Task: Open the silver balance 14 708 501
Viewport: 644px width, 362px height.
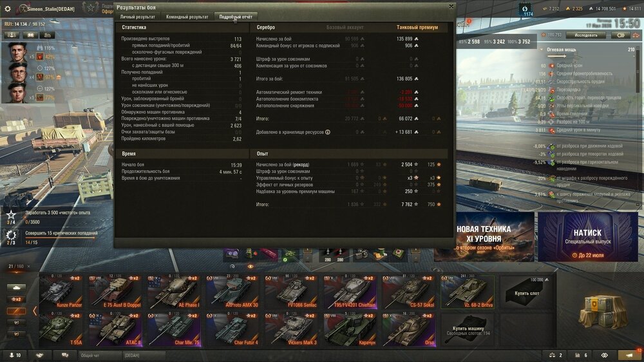Action: 602,8
